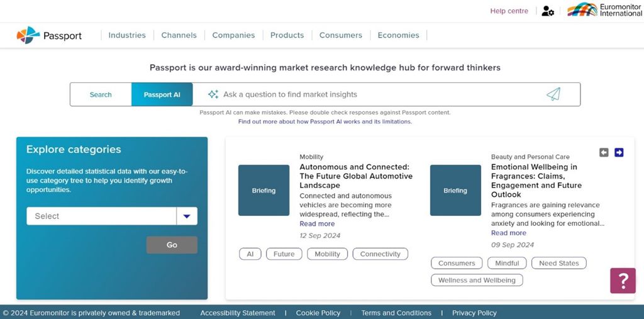Select the Connectivity tag

(x=380, y=254)
